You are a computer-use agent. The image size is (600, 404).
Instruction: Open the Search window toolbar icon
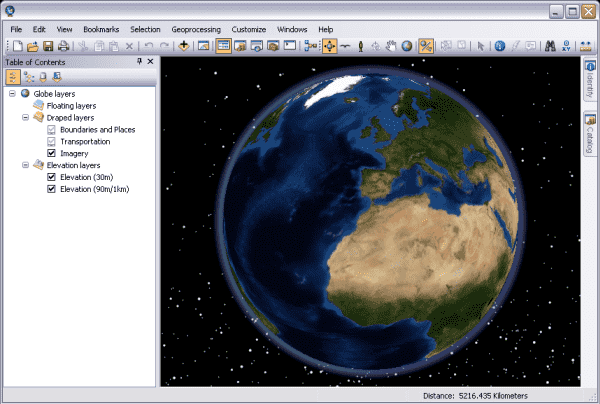tap(257, 46)
